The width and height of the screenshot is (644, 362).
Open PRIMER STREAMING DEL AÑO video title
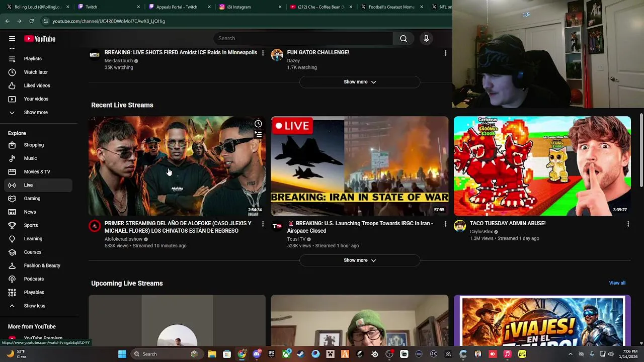(178, 227)
